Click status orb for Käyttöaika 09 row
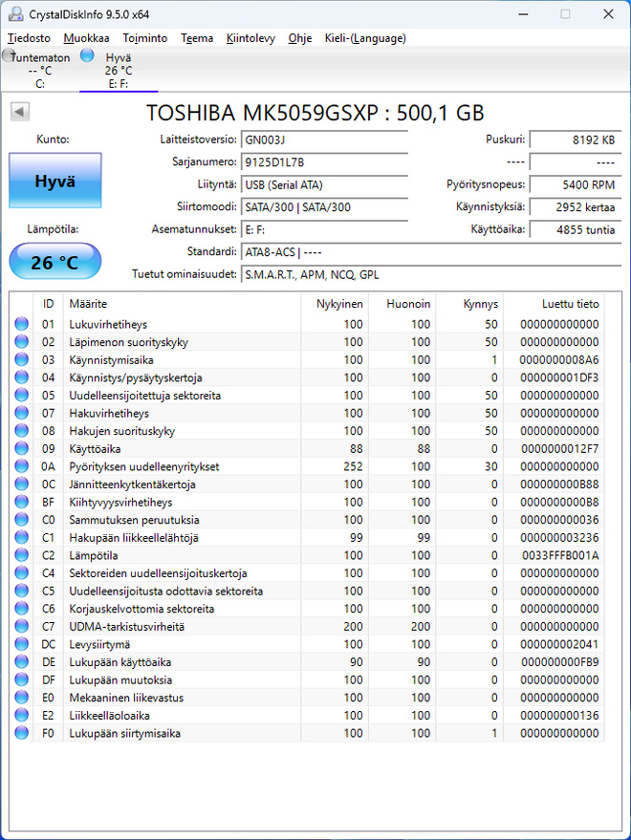 pyautogui.click(x=21, y=448)
